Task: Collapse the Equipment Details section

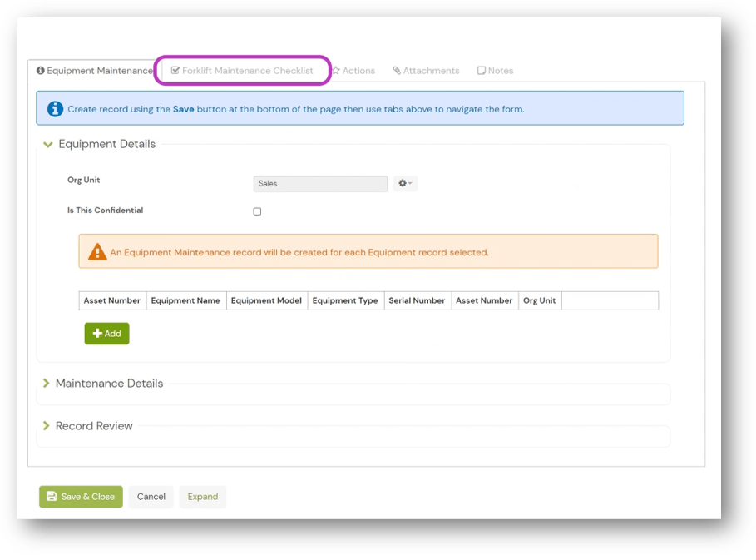Action: coord(48,144)
